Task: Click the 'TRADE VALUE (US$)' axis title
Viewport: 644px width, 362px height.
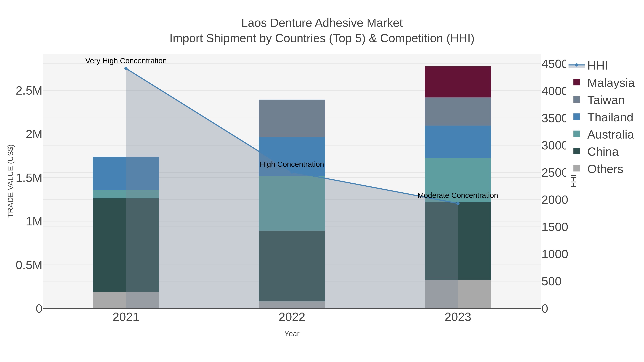Action: tap(11, 181)
